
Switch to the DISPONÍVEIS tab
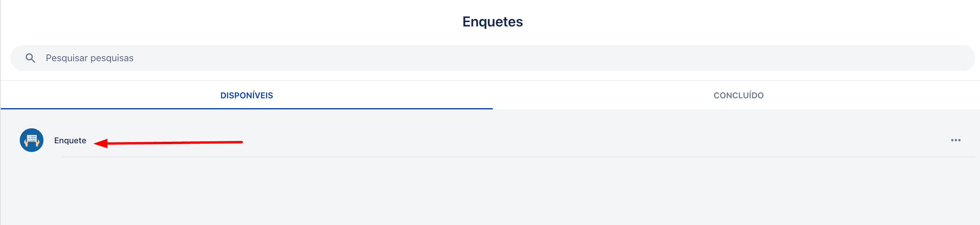click(247, 96)
